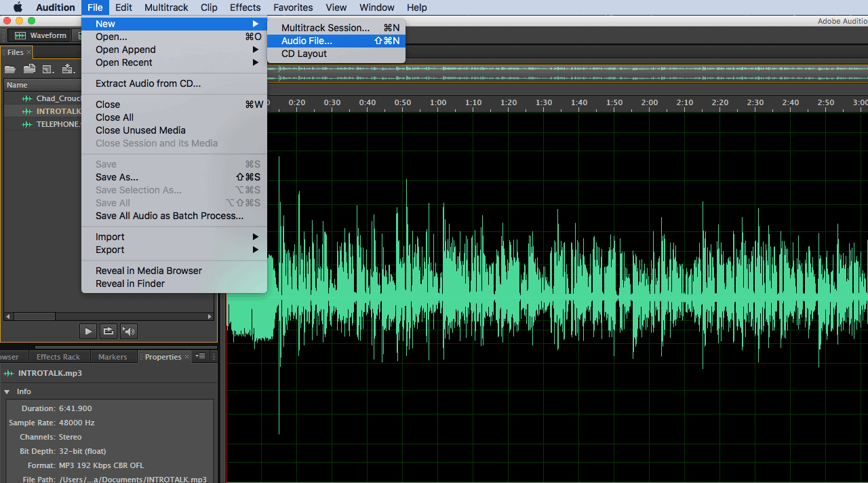Open the Multitrack menu

tap(167, 7)
